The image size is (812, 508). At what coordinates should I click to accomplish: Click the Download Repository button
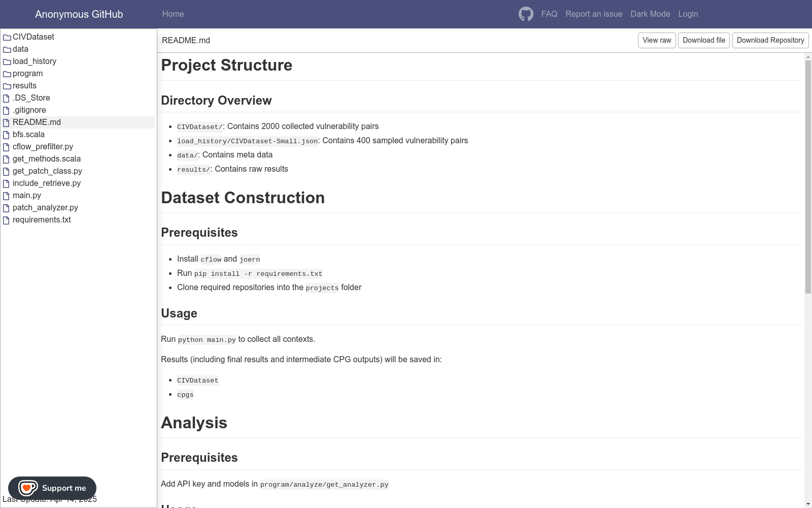(770, 40)
